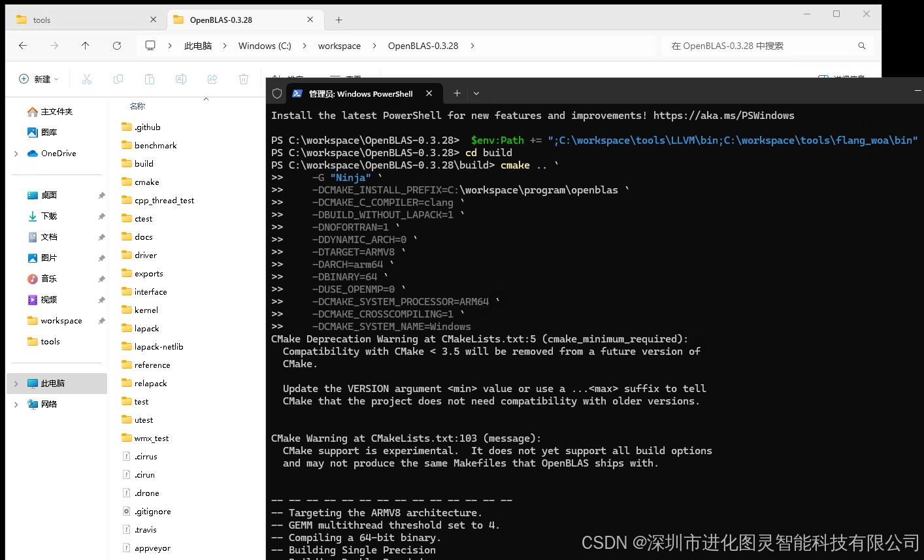Click chevron after 此电脑 in address bar
Screen dimensions: 924x560
click(224, 46)
